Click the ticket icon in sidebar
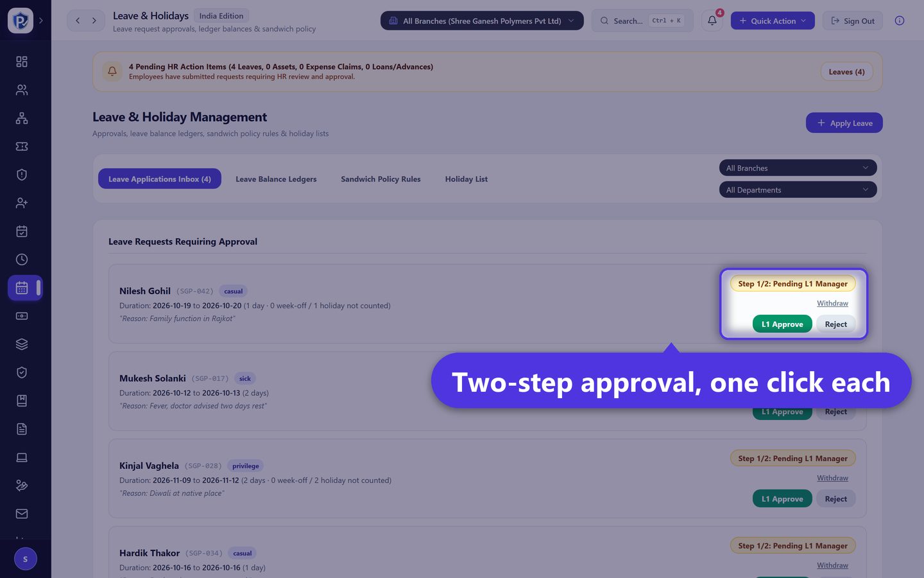 (22, 146)
